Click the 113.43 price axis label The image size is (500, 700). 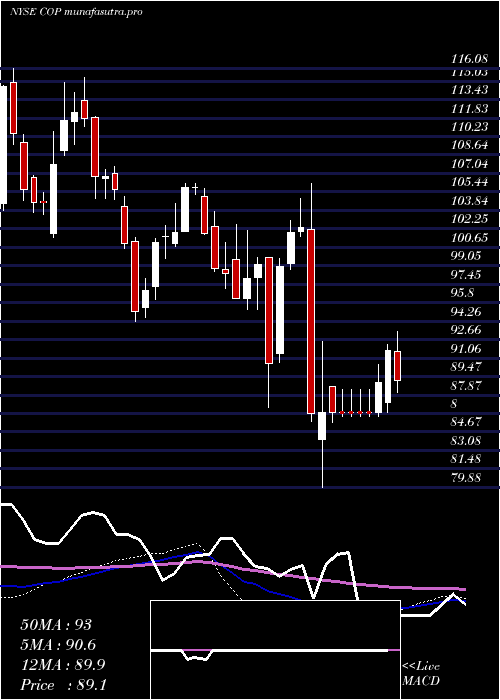pyautogui.click(x=468, y=90)
